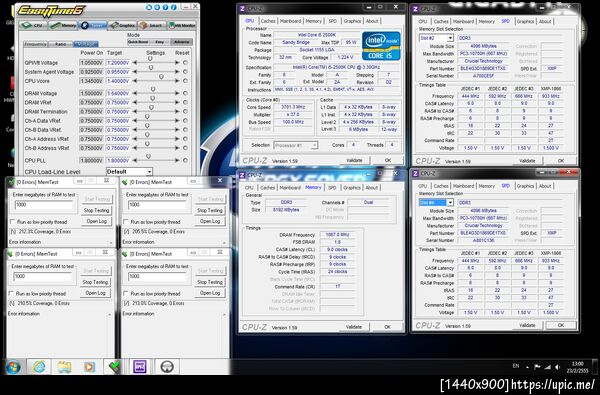This screenshot has width=600, height=395.
Task: Click right arrow to raise CPU PLL
Action: point(177,160)
